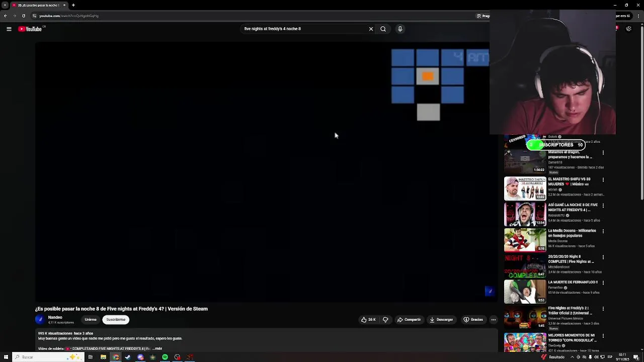The image size is (644, 362).
Task: Show hidden system tray icons chevron
Action: coord(573,357)
